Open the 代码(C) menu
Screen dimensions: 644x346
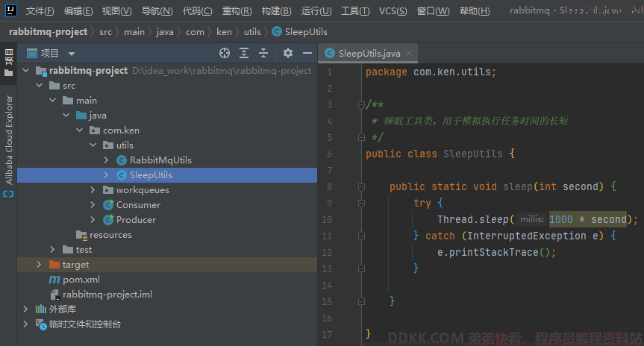[x=197, y=11]
